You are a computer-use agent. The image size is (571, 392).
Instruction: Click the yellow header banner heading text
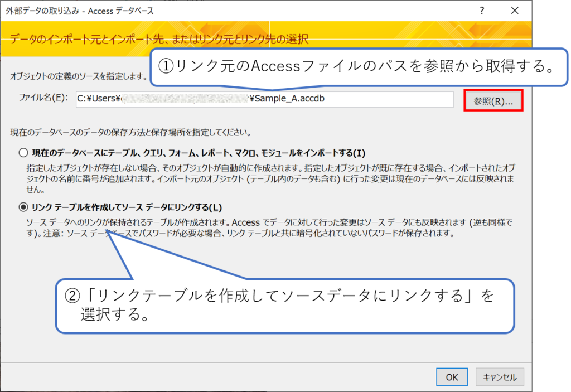tap(159, 40)
